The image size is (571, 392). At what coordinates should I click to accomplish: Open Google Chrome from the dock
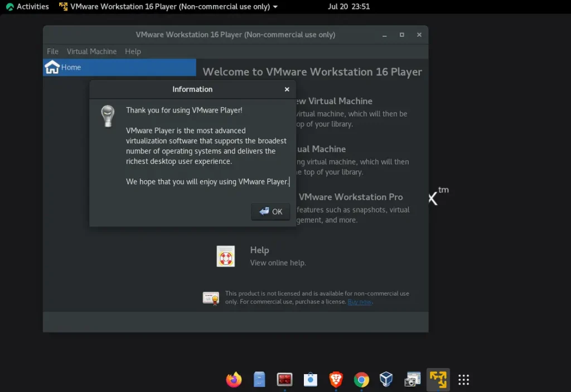[x=361, y=380]
